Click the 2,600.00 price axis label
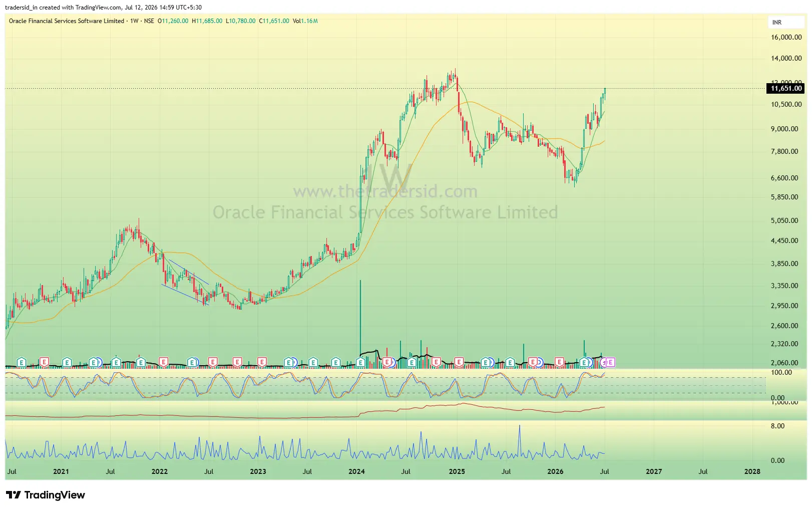The width and height of the screenshot is (812, 510). pyautogui.click(x=784, y=326)
